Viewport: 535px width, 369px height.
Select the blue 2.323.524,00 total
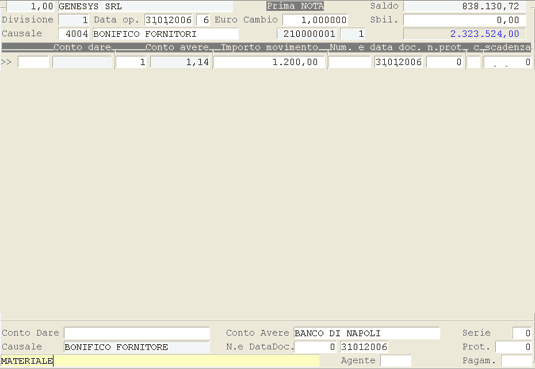pyautogui.click(x=485, y=34)
